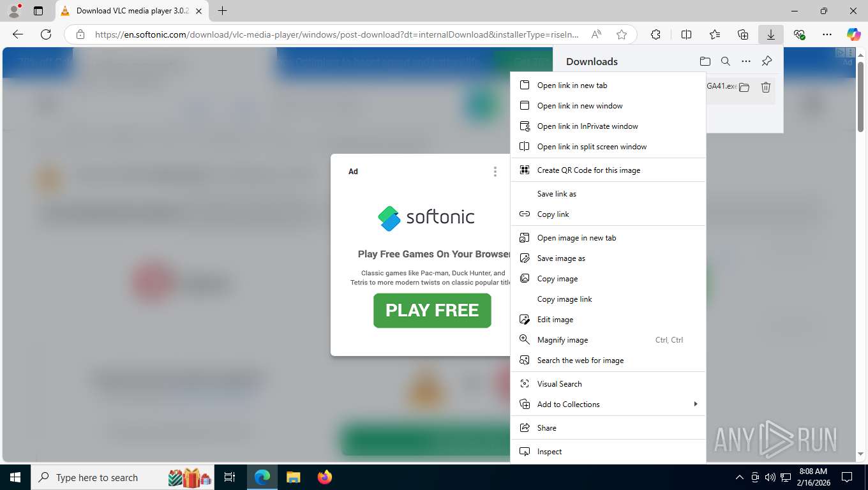Select 'Create QR Code for this image'
This screenshot has height=490, width=868.
pos(608,170)
